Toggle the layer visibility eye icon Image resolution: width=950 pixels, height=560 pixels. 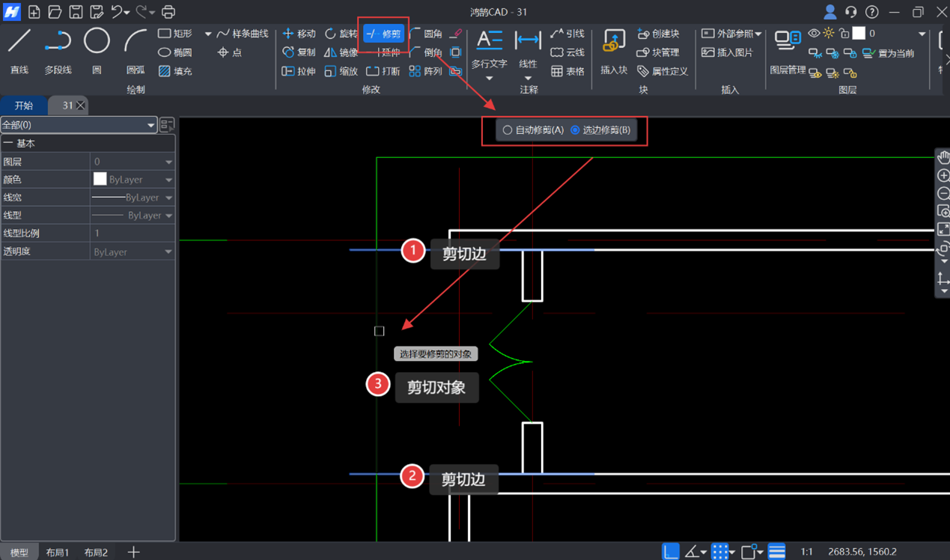pos(814,34)
